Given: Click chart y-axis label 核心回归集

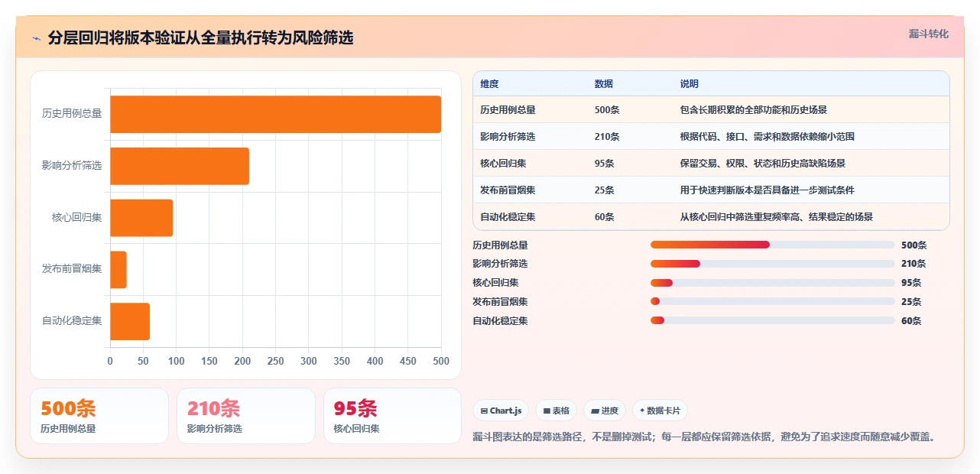Looking at the screenshot, I should point(76,218).
